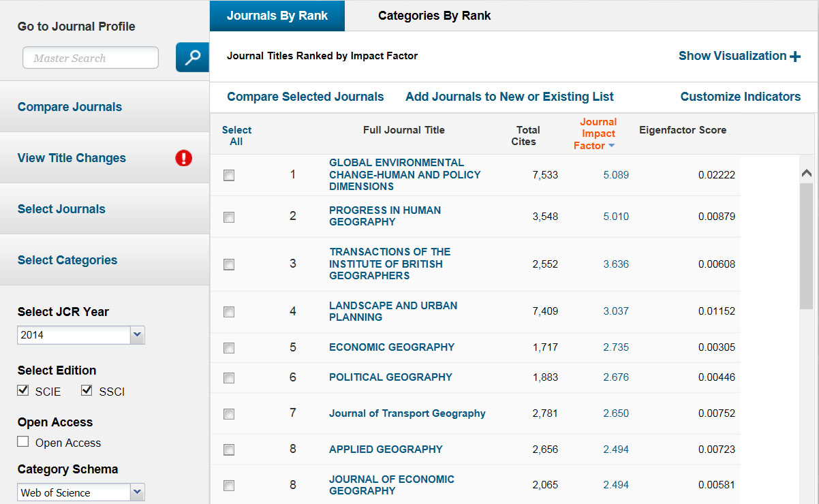Screen dimensions: 819x504
Task: Open Customize Indicators
Action: coord(740,97)
